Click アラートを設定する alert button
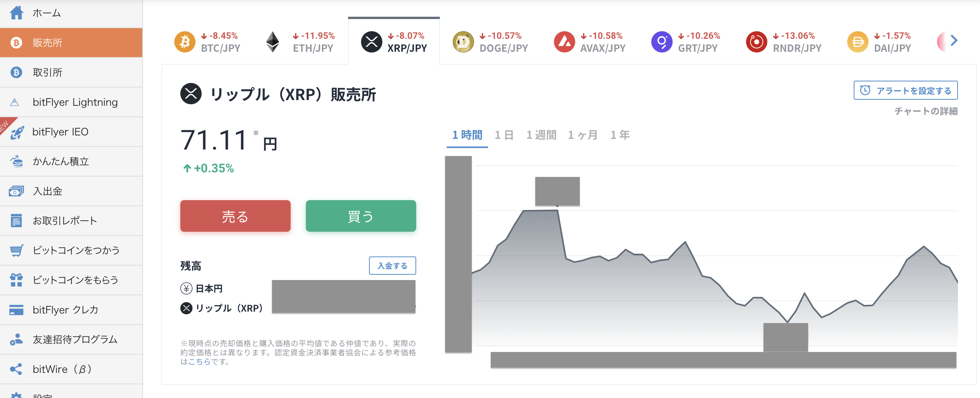980x398 pixels. tap(905, 91)
